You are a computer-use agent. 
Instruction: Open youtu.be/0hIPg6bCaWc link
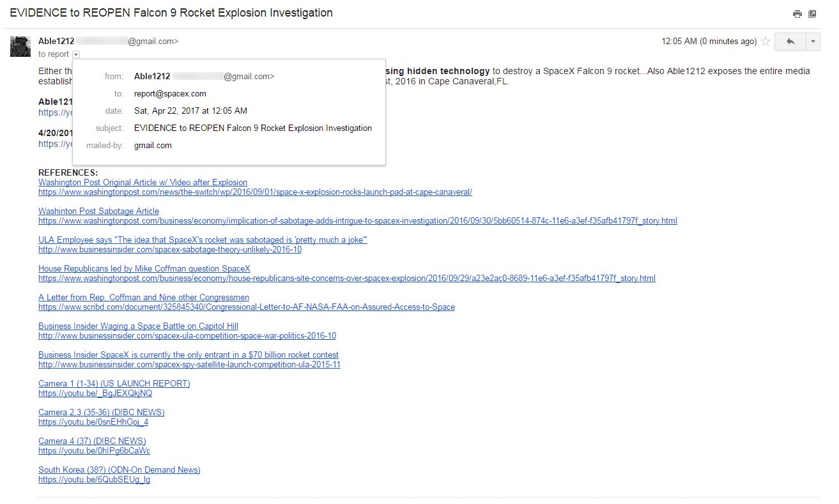click(x=94, y=451)
